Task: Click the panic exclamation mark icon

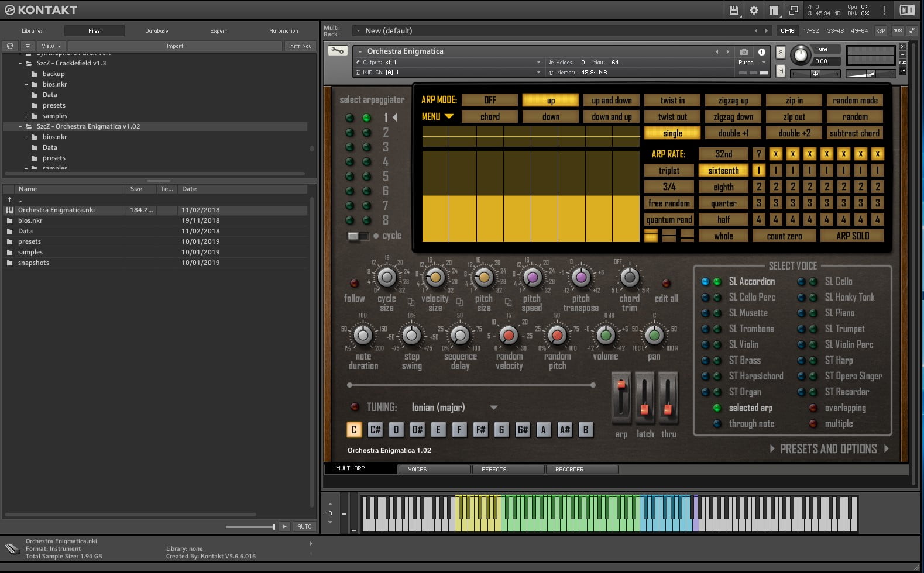Action: [x=884, y=10]
